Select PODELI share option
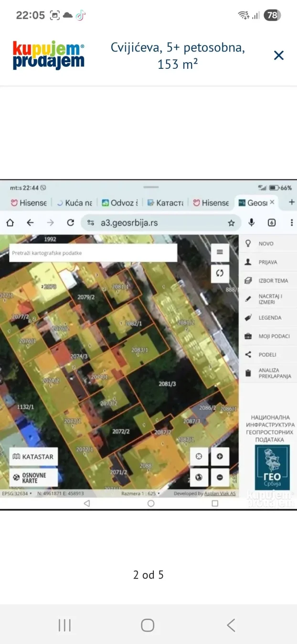 coord(268,355)
